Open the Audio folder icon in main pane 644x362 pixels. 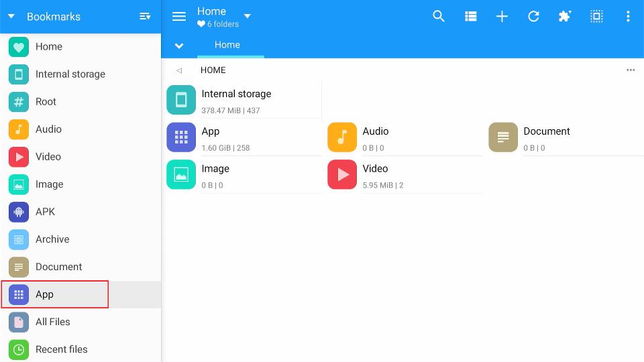pyautogui.click(x=342, y=137)
